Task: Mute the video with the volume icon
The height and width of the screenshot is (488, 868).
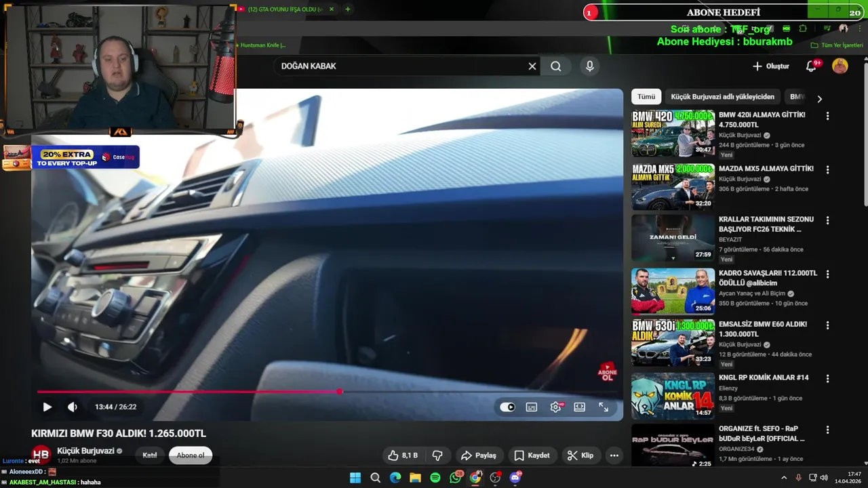Action: click(x=72, y=407)
